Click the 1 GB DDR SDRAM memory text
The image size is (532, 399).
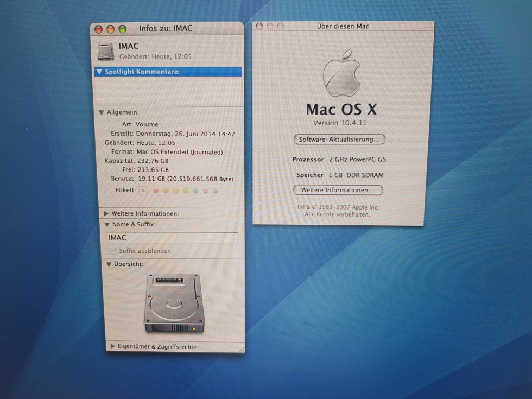pos(356,175)
